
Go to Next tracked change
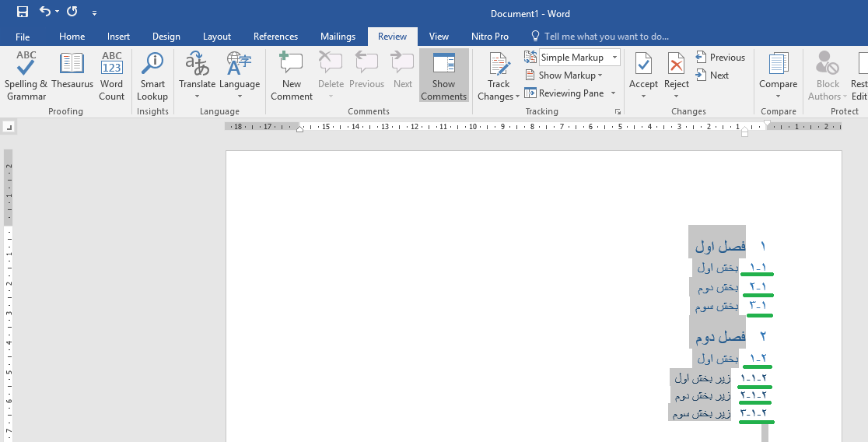pos(712,75)
